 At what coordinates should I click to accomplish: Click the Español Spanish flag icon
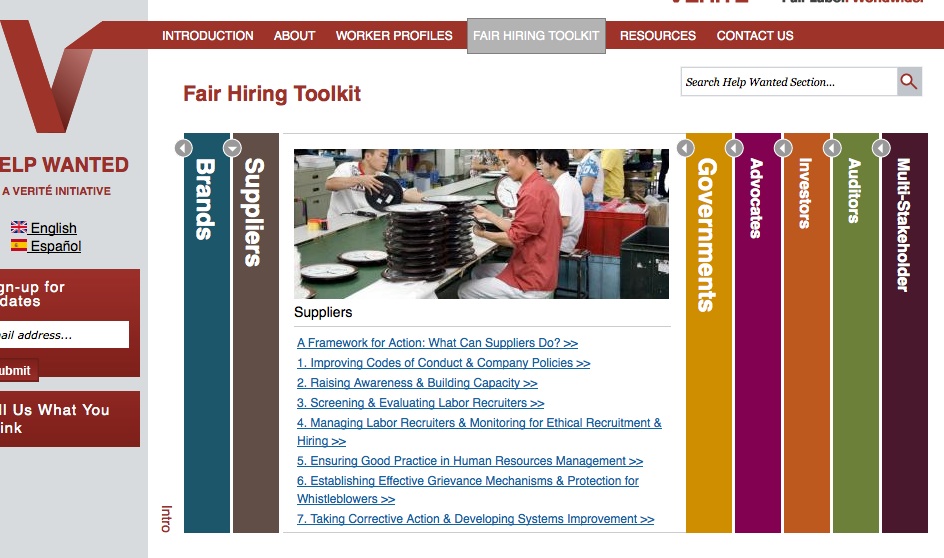(x=19, y=246)
